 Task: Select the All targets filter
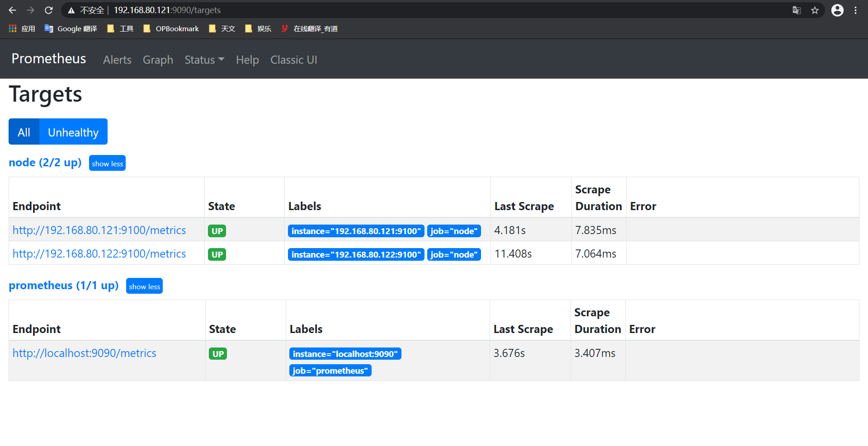pyautogui.click(x=24, y=132)
